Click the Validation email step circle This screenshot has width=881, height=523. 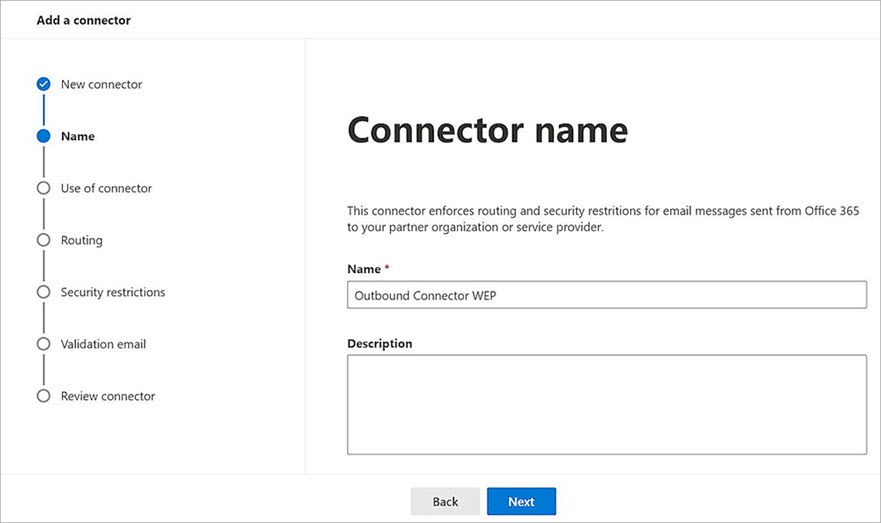pos(43,344)
